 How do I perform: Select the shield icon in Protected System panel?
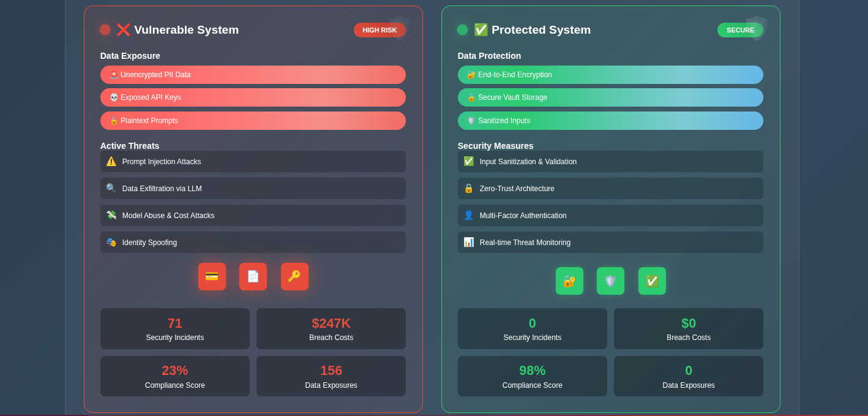pos(610,281)
